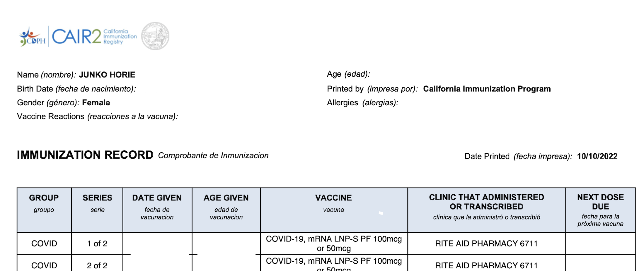The image size is (644, 271).
Task: Click the date printed 10/10/2022
Action: [597, 156]
